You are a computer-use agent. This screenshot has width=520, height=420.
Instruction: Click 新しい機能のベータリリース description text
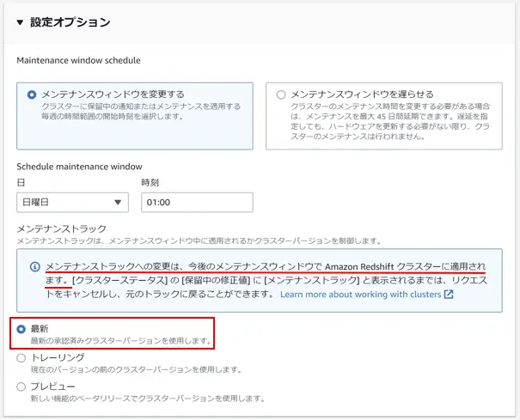point(148,399)
